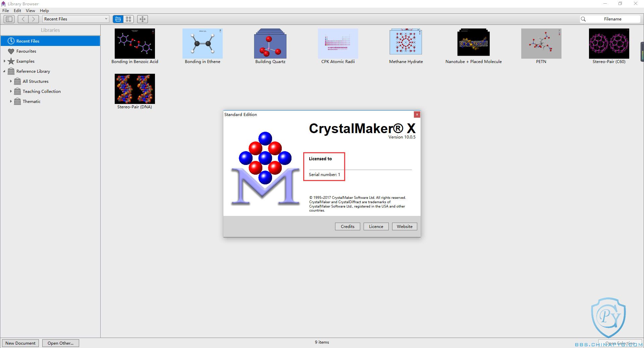Click the All Structures library icon
The height and width of the screenshot is (348, 644).
17,81
